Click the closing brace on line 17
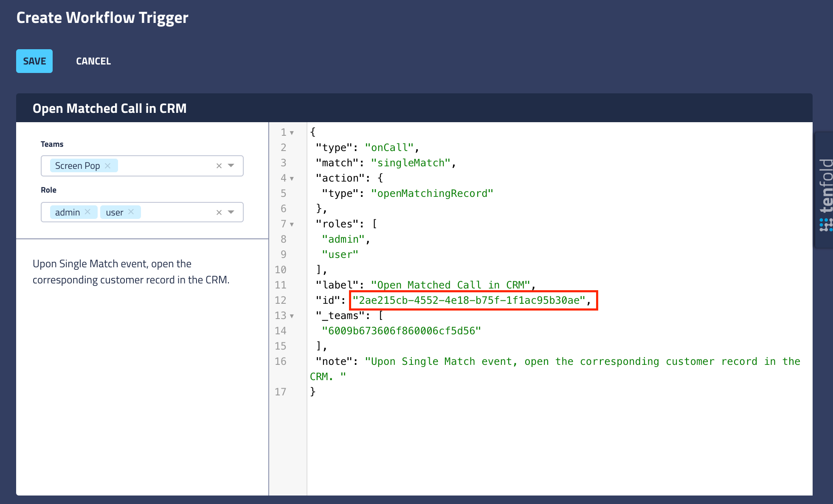The image size is (833, 504). (x=313, y=392)
